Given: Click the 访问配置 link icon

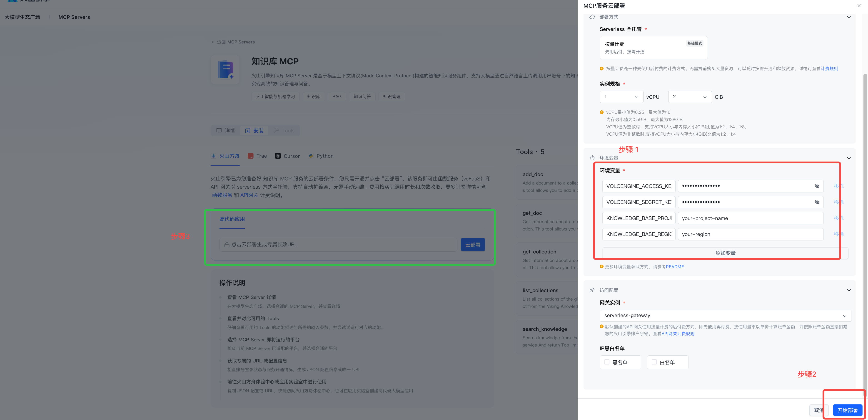Looking at the screenshot, I should (592, 290).
